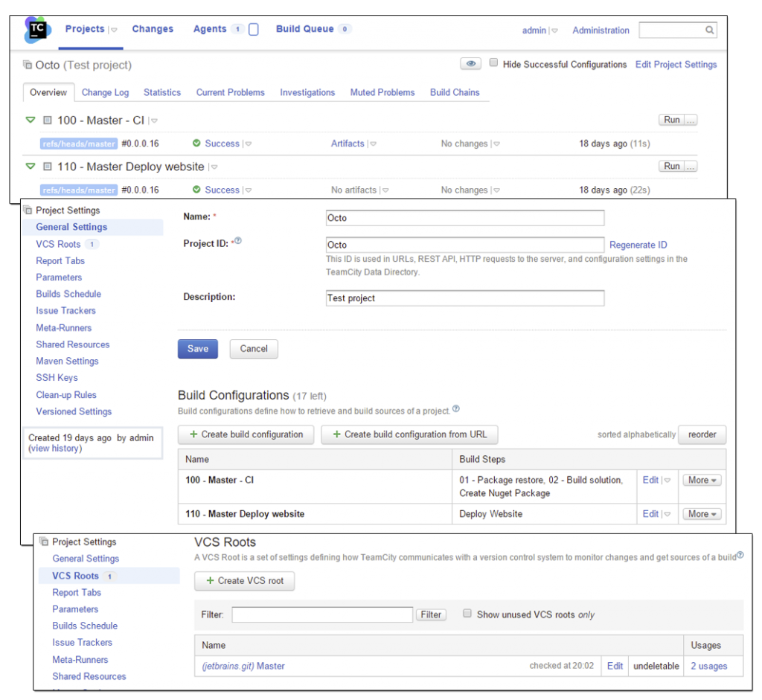Click Create build configuration from URL
Viewport: 762px width, 700px height.
[x=410, y=434]
